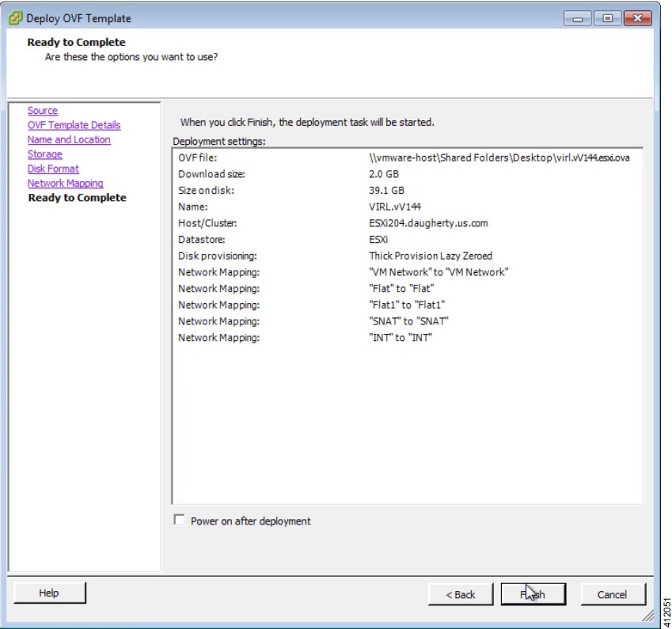This screenshot has height=629, width=672.
Task: Click the Download size 2.0 GB value
Action: 384,174
